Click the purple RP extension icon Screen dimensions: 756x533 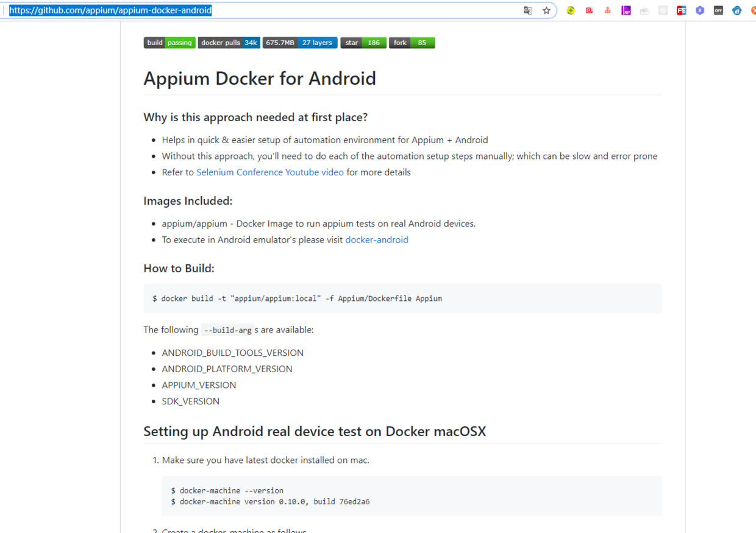click(626, 10)
